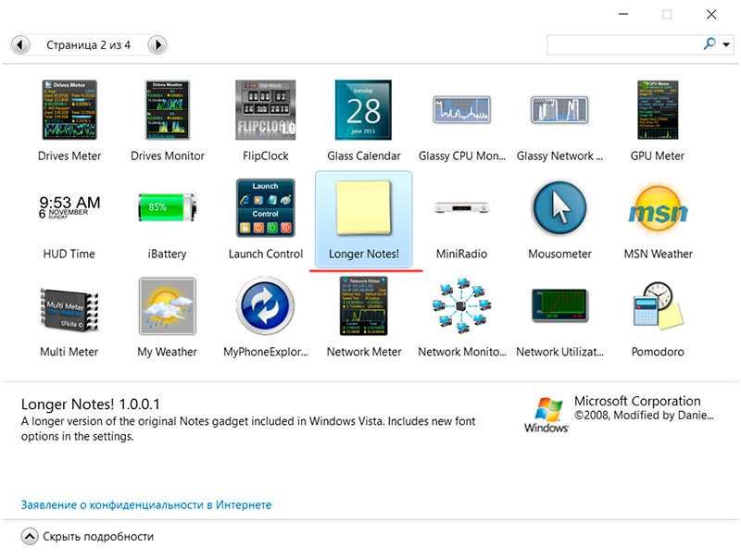Click the FlipClock gadget icon
Image resolution: width=741 pixels, height=560 pixels.
pyautogui.click(x=266, y=110)
